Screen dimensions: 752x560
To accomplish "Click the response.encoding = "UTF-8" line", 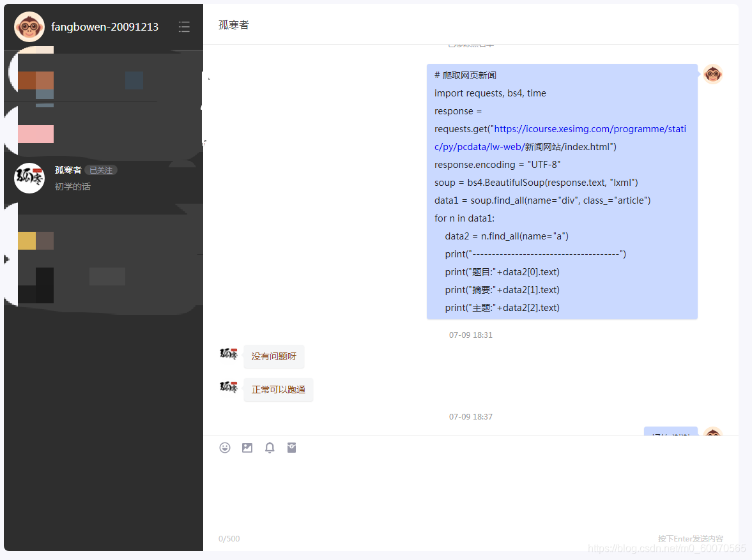I will pos(497,165).
